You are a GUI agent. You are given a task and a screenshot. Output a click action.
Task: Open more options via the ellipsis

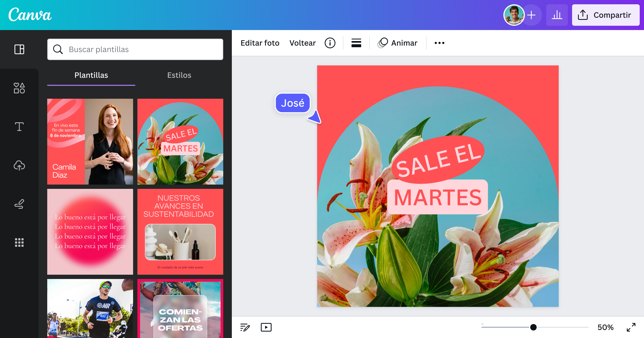[x=440, y=43]
